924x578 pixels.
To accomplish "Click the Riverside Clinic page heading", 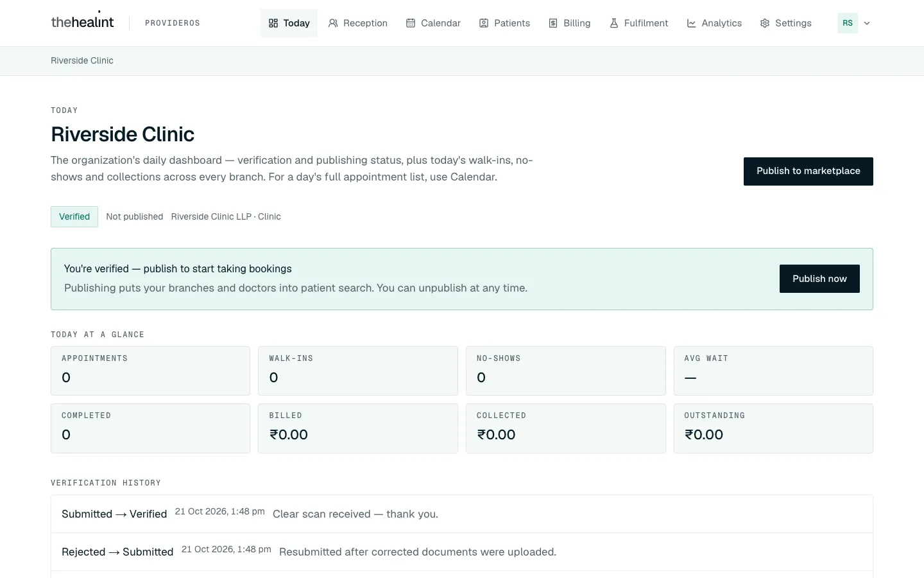I will tap(123, 134).
